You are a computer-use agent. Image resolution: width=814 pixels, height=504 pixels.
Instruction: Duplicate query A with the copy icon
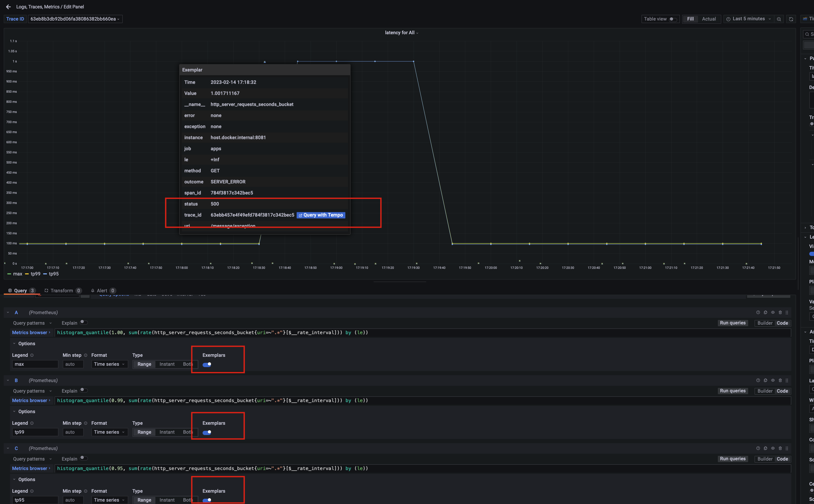pyautogui.click(x=765, y=312)
